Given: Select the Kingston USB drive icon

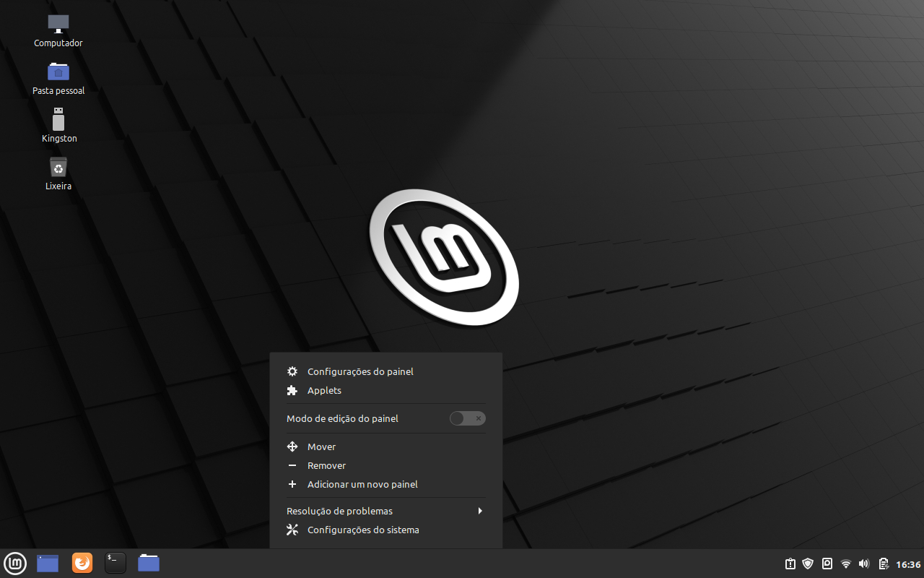Looking at the screenshot, I should (58, 126).
